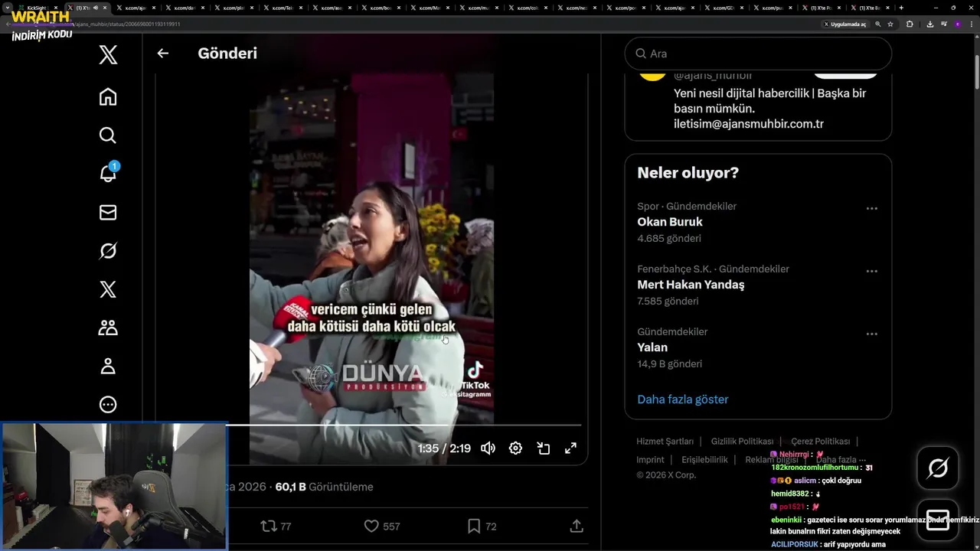Open the Messages envelope in sidebar
Screen dimensions: 980x551
(108, 212)
